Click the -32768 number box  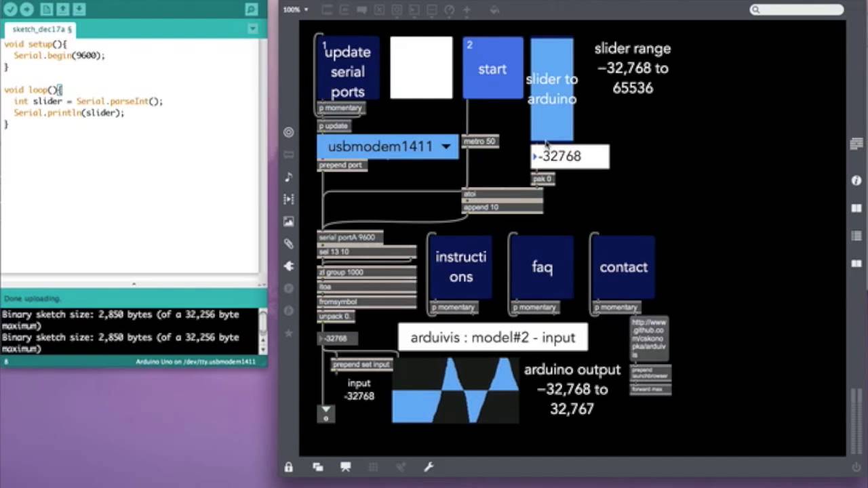tap(570, 157)
